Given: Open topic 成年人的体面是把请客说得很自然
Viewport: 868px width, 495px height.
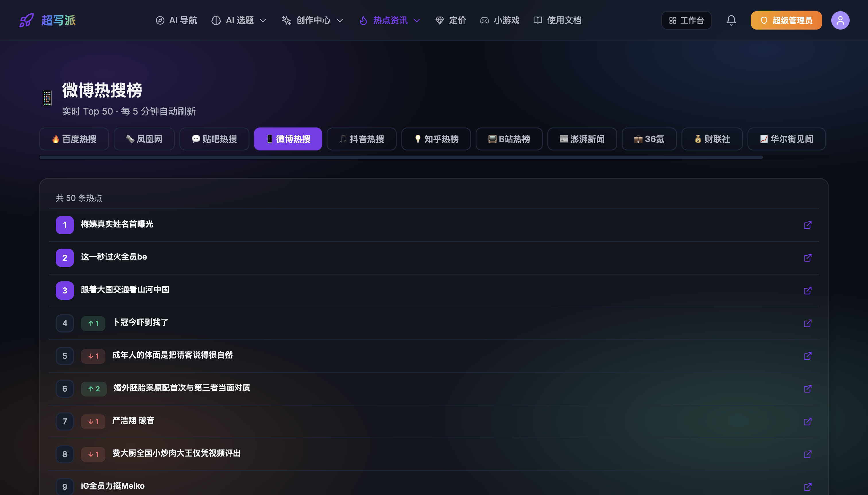Looking at the screenshot, I should point(173,355).
